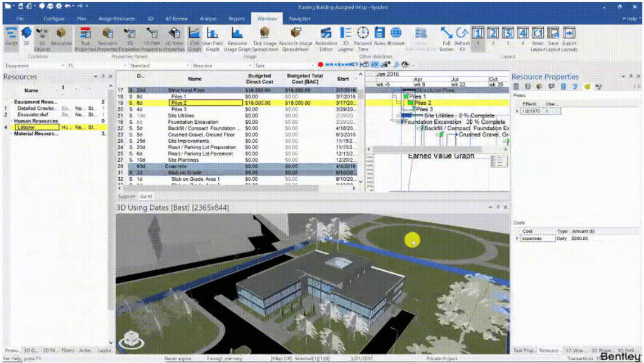
Task: Click the 3D navigation cube in viewport
Action: [x=132, y=339]
